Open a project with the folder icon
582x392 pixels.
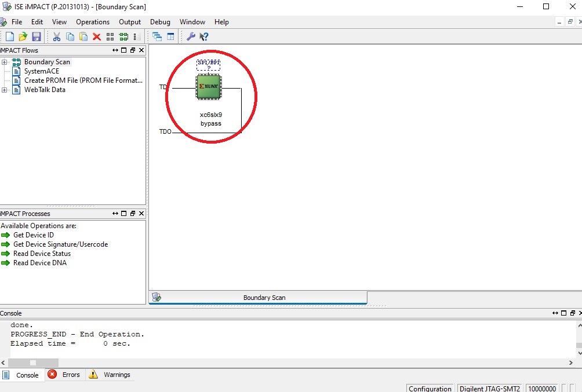point(23,36)
